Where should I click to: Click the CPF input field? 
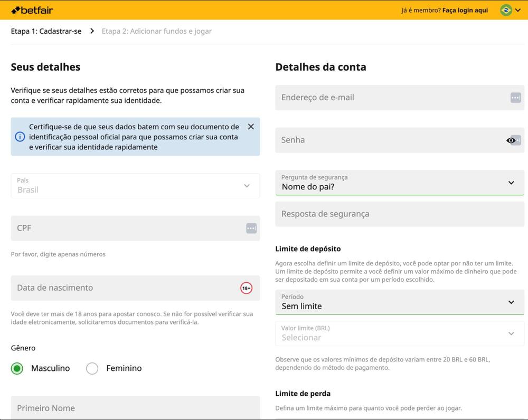(135, 228)
